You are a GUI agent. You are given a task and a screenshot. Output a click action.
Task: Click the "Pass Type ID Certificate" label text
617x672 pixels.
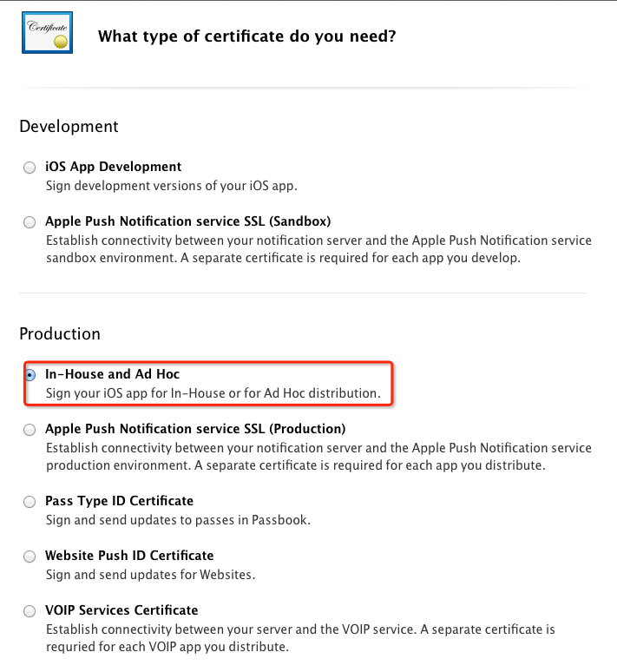coord(119,501)
